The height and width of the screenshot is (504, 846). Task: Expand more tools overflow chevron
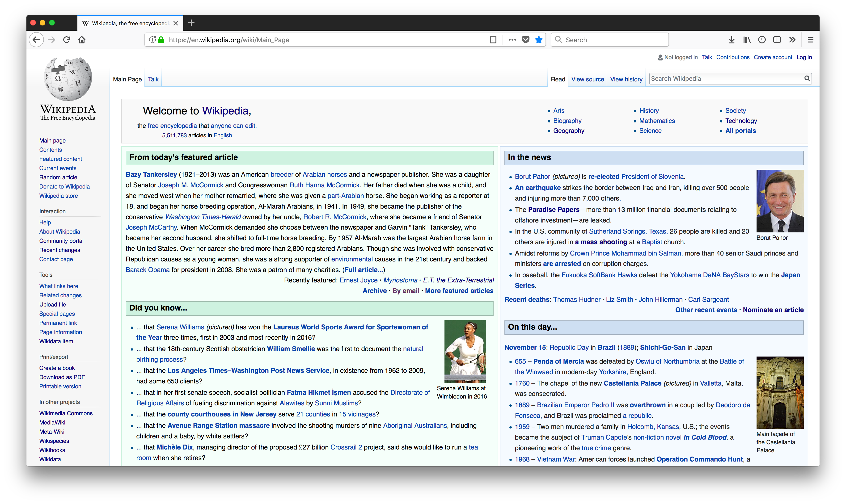792,40
